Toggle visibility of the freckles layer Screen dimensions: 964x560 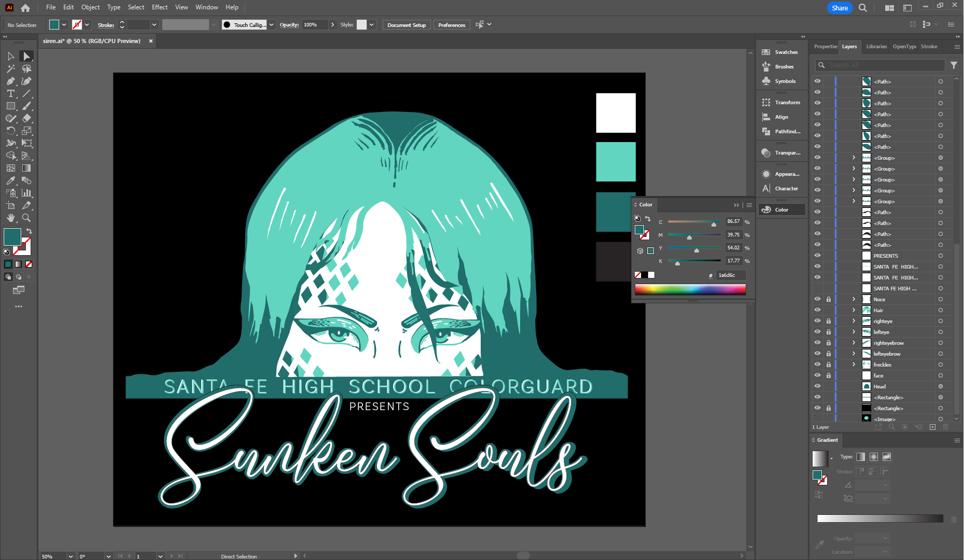click(x=817, y=365)
